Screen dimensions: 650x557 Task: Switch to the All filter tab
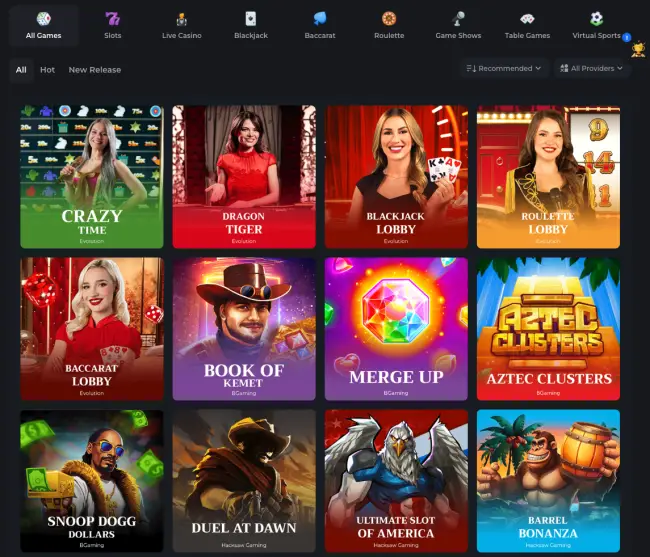(21, 70)
